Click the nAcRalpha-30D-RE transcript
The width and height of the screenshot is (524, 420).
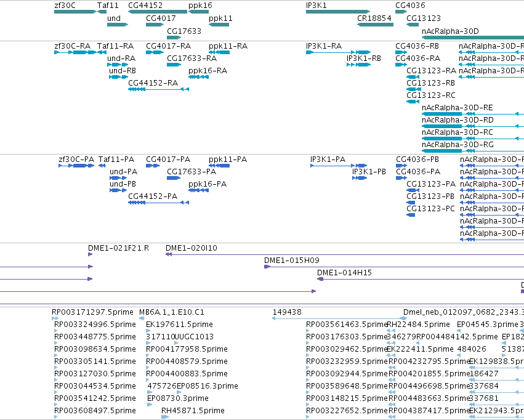tap(473, 114)
